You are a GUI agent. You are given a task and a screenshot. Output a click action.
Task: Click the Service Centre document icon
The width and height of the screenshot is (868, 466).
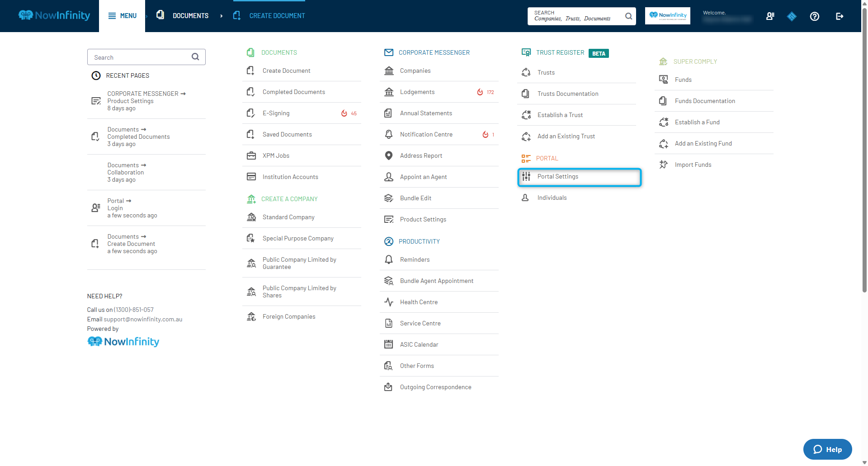[388, 323]
